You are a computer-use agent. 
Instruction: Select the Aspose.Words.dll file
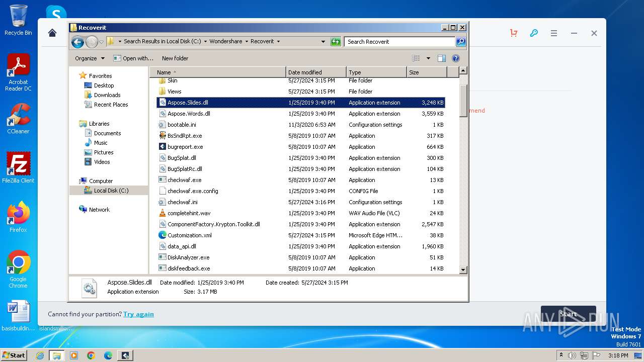click(301, 114)
